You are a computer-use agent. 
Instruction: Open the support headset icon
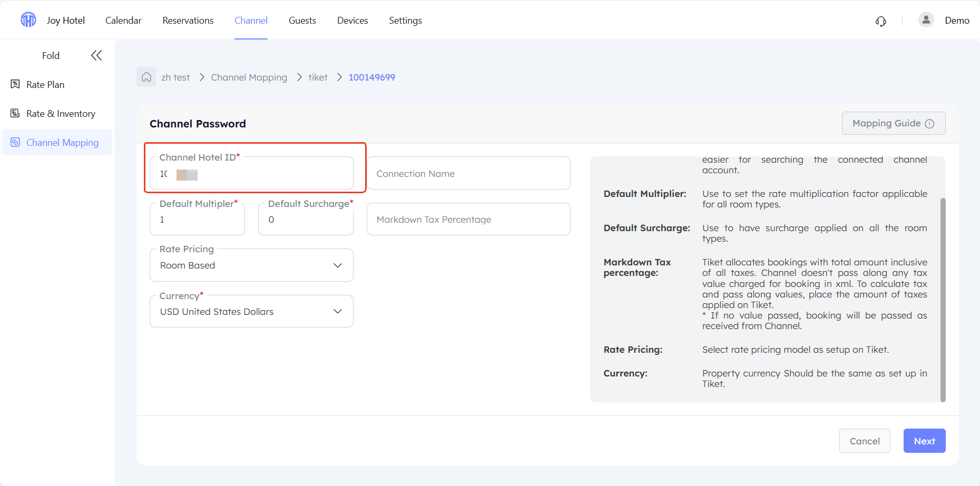pos(881,21)
